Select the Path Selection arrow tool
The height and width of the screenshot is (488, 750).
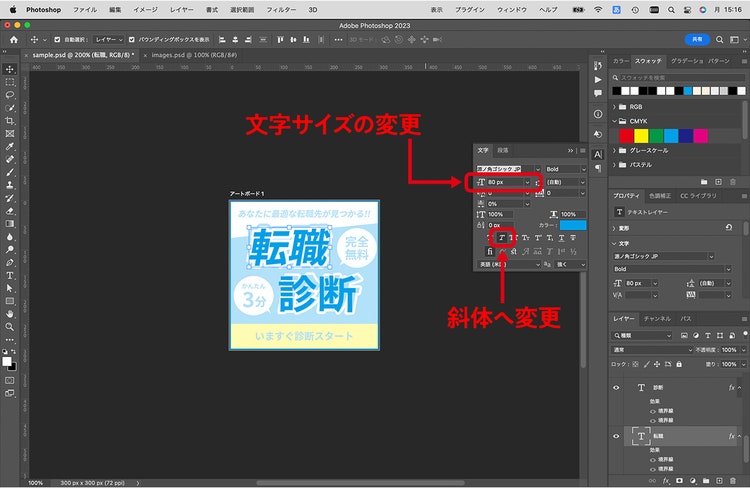(x=10, y=288)
